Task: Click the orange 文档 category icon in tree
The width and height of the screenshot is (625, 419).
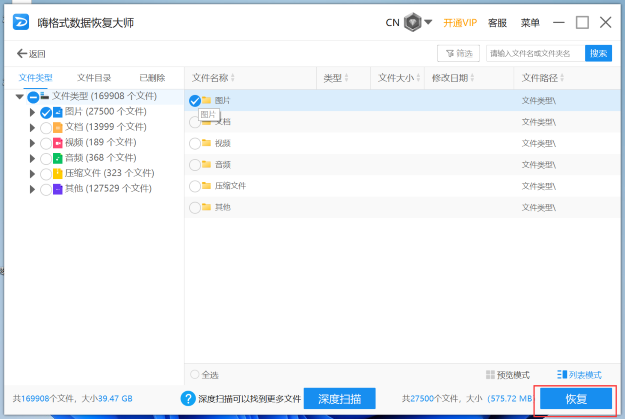Action: coord(58,128)
